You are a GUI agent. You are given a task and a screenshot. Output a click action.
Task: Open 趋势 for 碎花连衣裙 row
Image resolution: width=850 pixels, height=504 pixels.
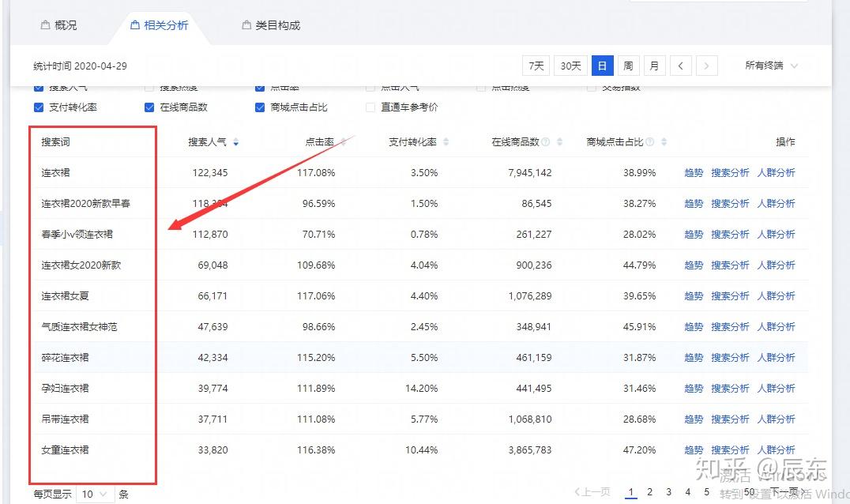click(x=694, y=358)
